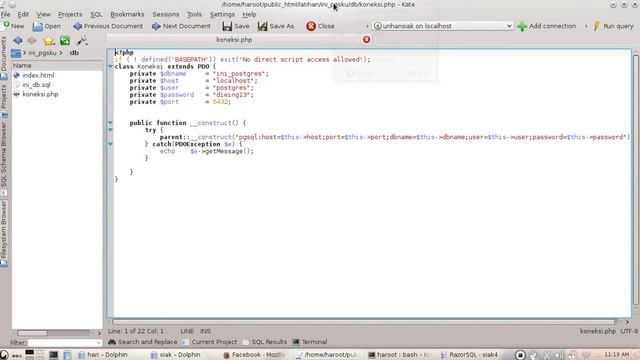Click the Save floppy disk icon

[227, 26]
